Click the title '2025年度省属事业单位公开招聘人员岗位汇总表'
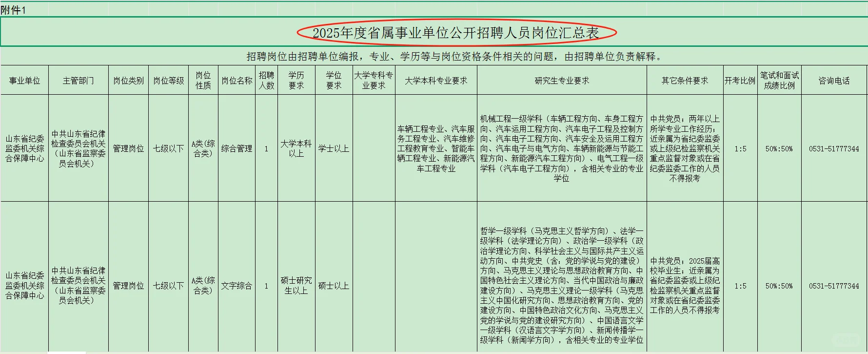This screenshot has width=868, height=354. (x=455, y=33)
